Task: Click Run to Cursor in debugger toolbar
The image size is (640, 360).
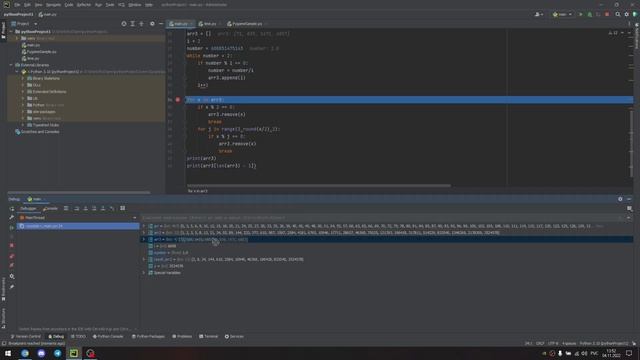Action: click(112, 209)
